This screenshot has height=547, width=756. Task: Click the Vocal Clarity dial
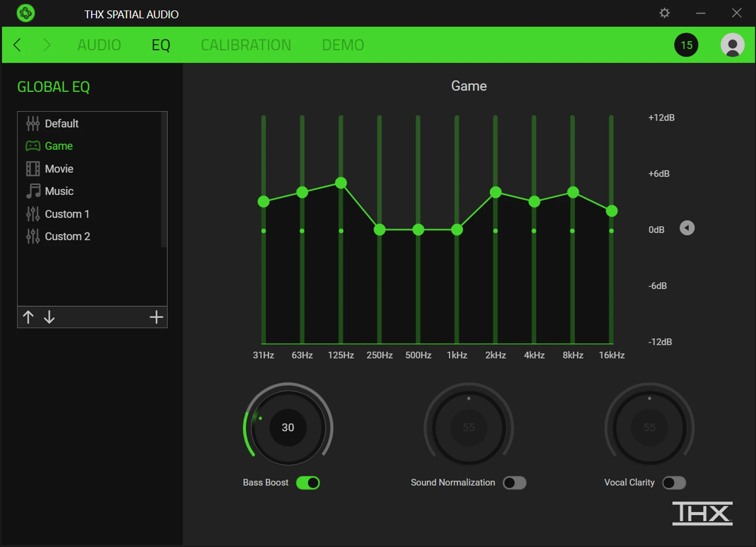tap(649, 428)
